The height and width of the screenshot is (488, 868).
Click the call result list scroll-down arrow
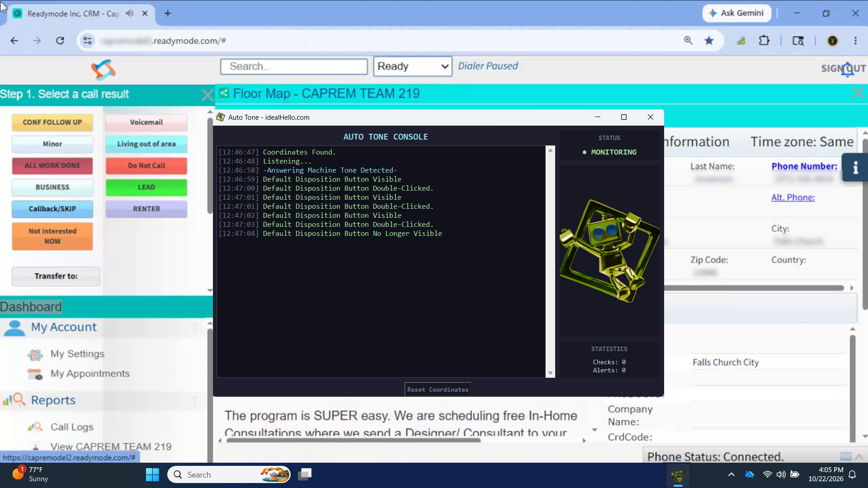[210, 290]
